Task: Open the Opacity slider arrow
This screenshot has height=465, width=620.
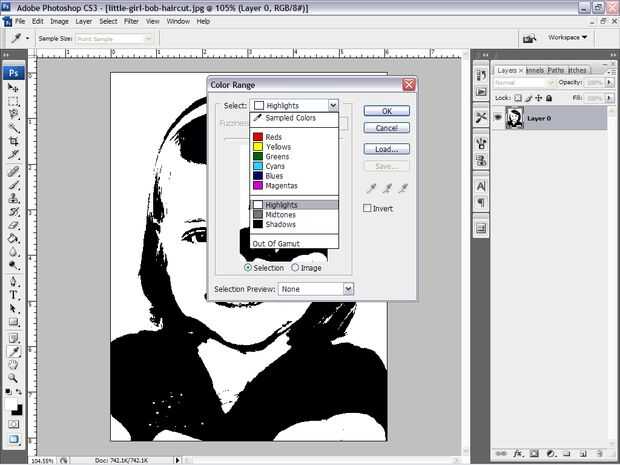Action: 610,83
